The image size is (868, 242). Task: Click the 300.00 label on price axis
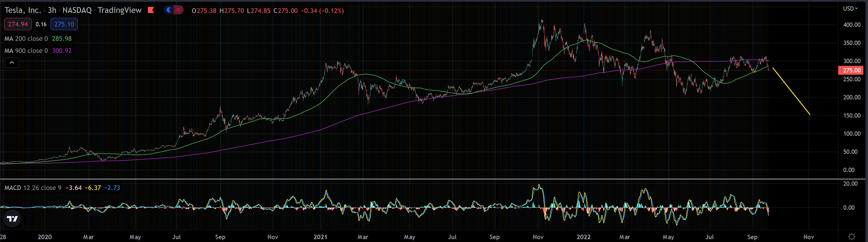(851, 61)
